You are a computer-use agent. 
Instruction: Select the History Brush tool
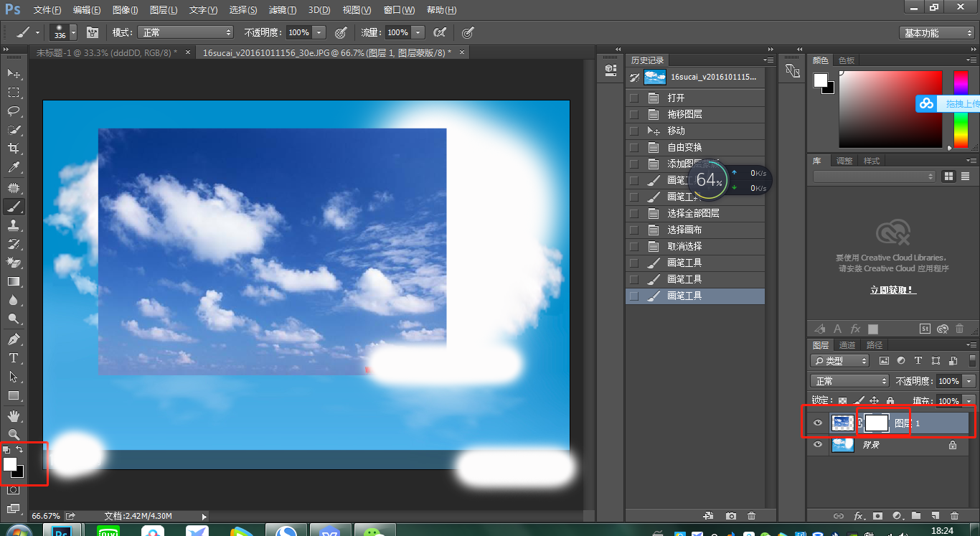coord(14,244)
